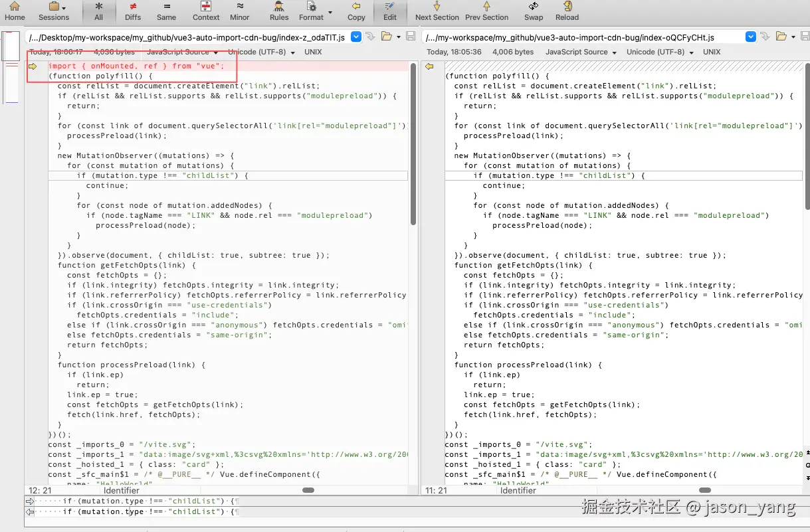This screenshot has height=532, width=810.
Task: Click the left pane's browse folder icon
Action: (387, 37)
